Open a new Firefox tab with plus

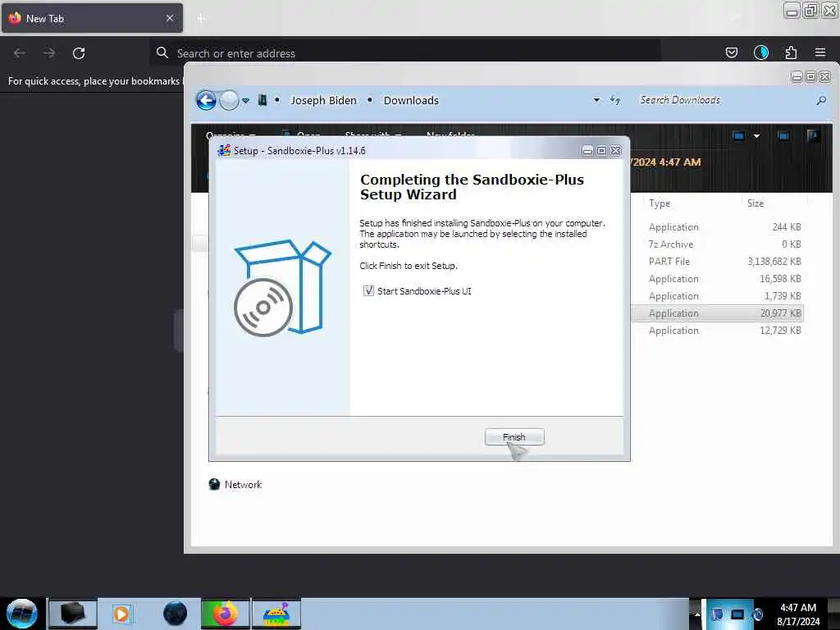tap(201, 19)
